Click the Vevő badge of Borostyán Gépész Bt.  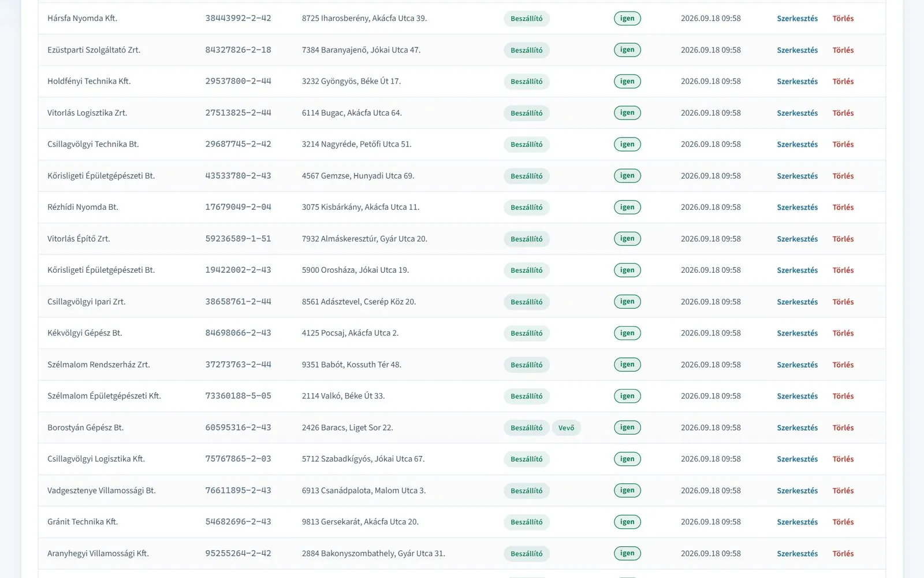click(566, 428)
